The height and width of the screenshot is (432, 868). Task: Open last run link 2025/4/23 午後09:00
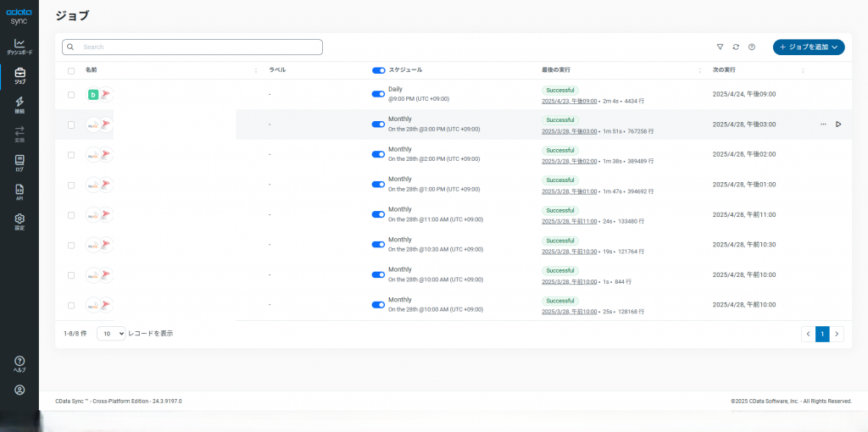point(569,102)
